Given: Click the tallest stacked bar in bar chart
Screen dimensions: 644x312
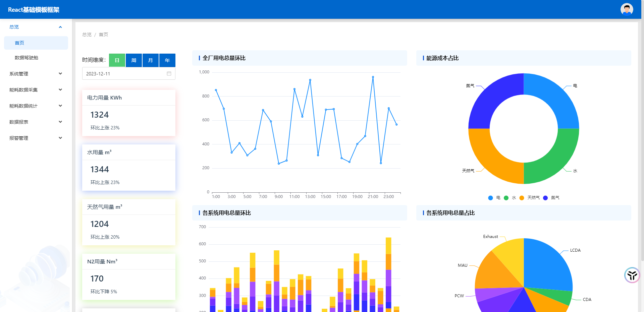Looking at the screenshot, I should click(388, 274).
